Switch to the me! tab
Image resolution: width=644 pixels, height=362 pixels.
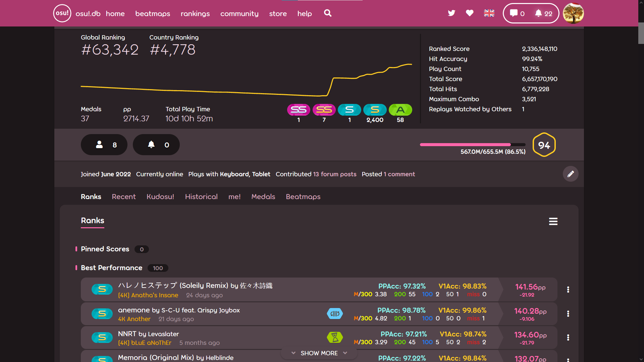pos(234,197)
